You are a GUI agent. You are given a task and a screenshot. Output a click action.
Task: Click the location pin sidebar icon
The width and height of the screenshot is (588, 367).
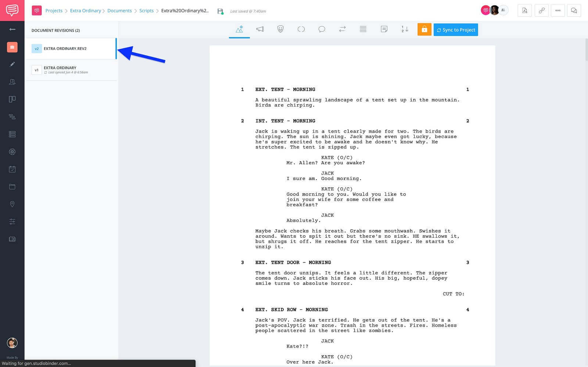tap(12, 204)
